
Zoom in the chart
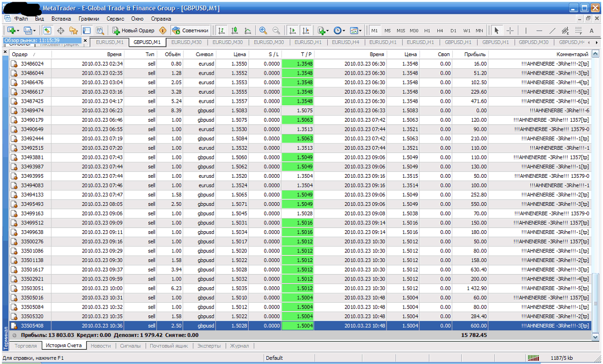(263, 30)
